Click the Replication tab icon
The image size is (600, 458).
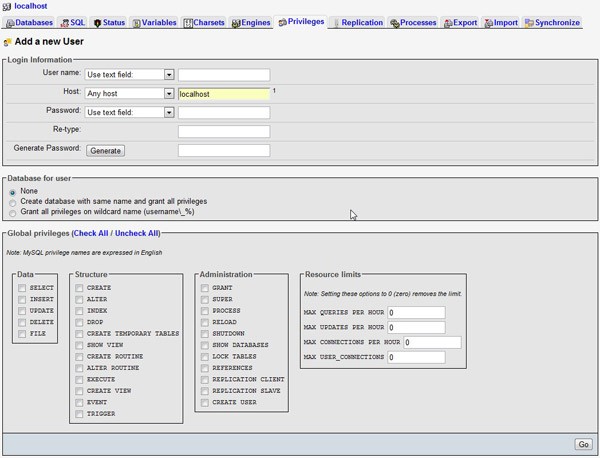[336, 23]
